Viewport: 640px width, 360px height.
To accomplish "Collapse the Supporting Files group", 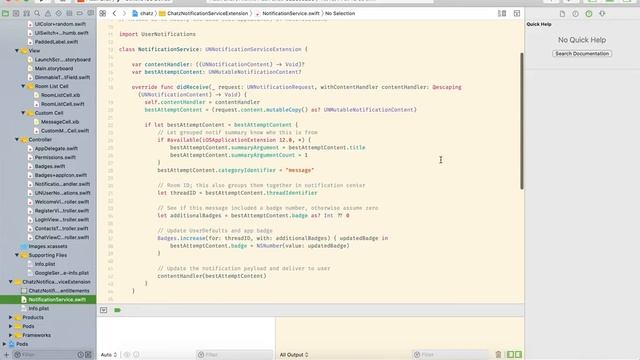I will pyautogui.click(x=17, y=255).
